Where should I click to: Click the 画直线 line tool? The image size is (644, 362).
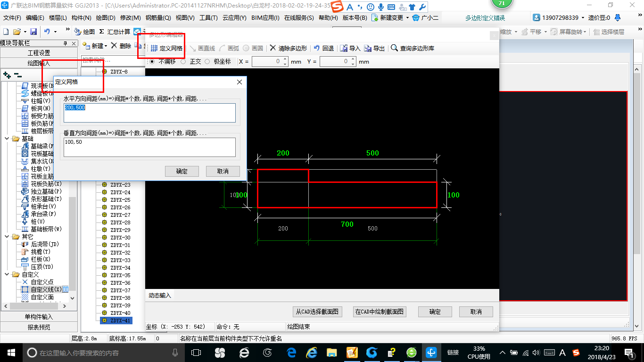point(202,48)
